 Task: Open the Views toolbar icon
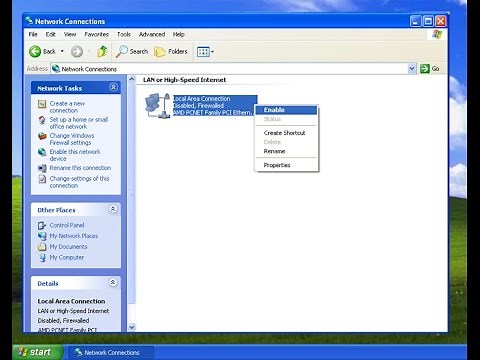[203, 52]
